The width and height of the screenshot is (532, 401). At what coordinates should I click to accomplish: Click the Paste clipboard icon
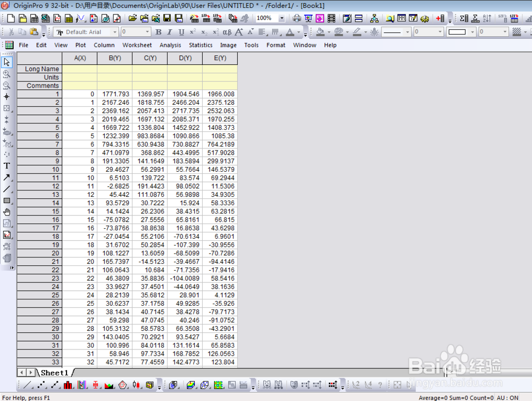click(34, 32)
